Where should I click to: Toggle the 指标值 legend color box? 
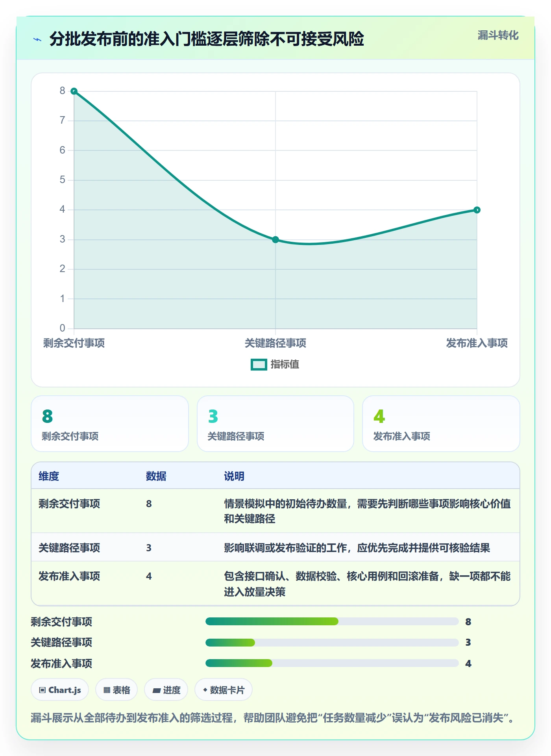pos(259,365)
